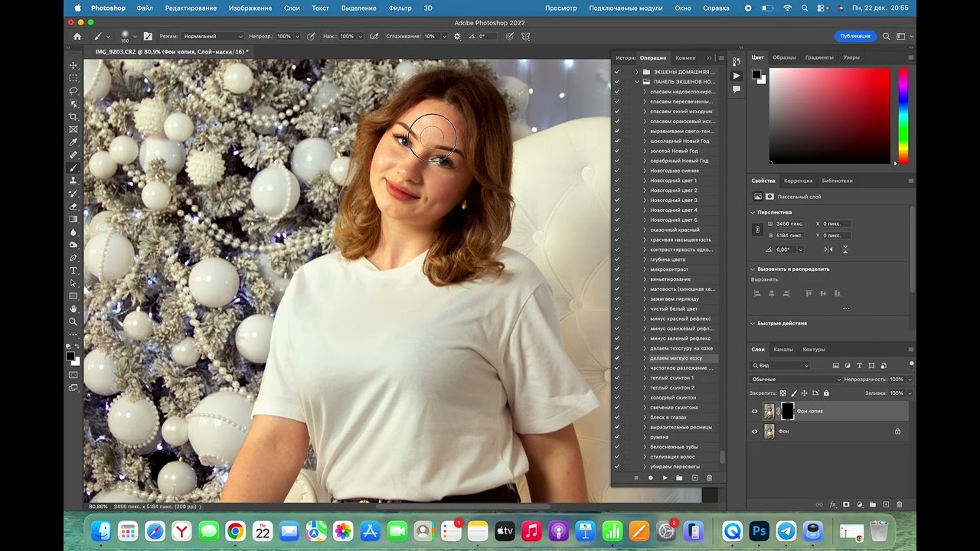Image resolution: width=980 pixels, height=551 pixels.
Task: Switch to the История tab
Action: click(626, 57)
